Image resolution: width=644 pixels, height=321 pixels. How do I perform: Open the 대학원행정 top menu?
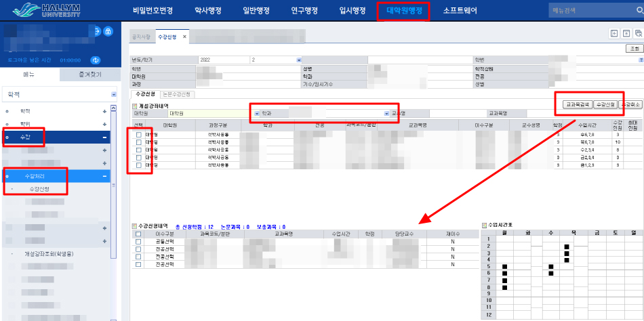point(403,11)
